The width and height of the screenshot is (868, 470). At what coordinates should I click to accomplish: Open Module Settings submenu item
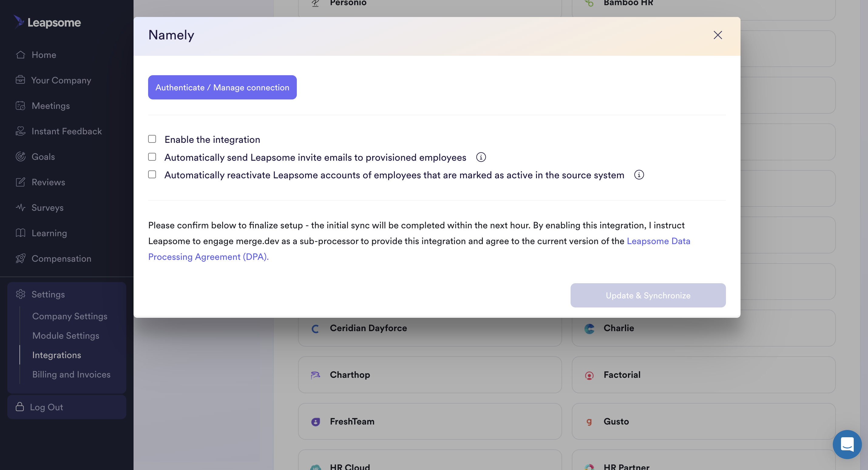(66, 335)
